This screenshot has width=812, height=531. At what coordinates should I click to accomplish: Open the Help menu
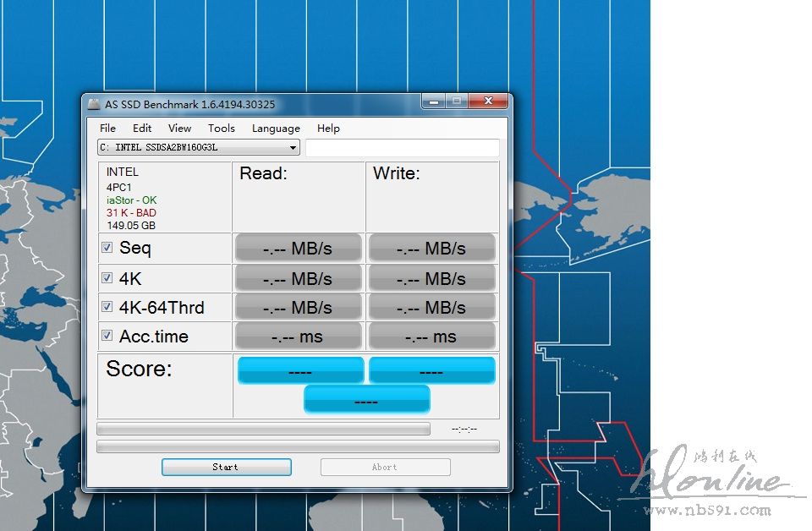point(328,129)
